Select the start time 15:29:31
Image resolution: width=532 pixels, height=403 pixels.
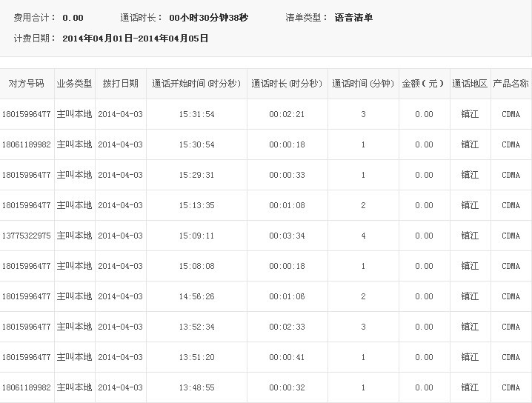click(197, 175)
